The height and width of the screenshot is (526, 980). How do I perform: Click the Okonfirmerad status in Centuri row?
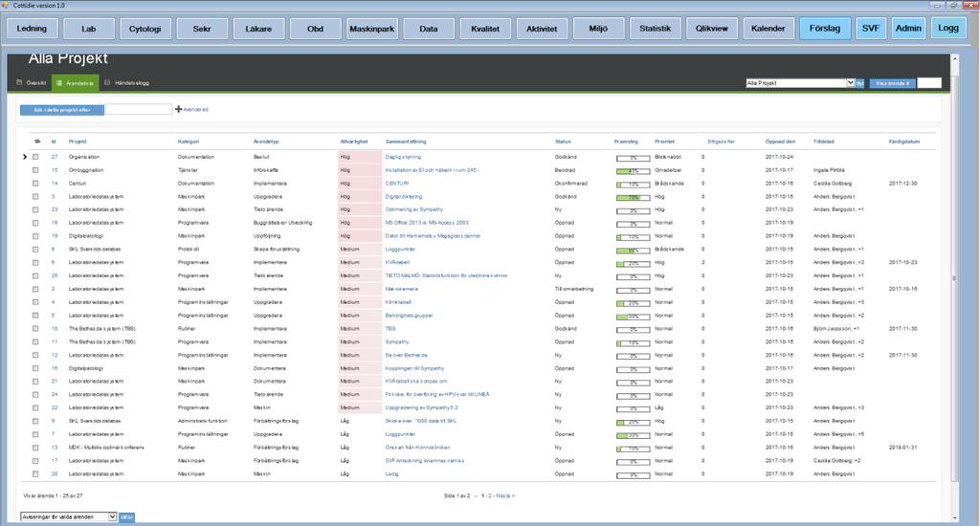[570, 183]
